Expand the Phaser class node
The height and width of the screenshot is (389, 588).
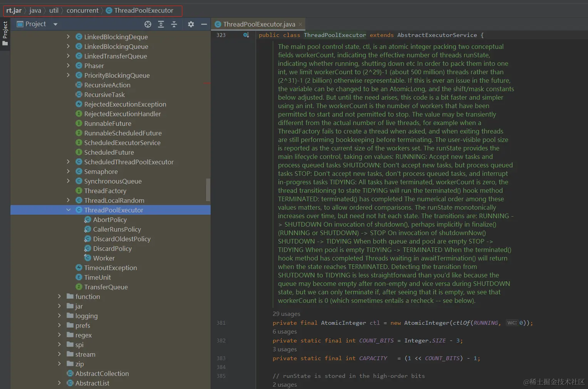(68, 65)
